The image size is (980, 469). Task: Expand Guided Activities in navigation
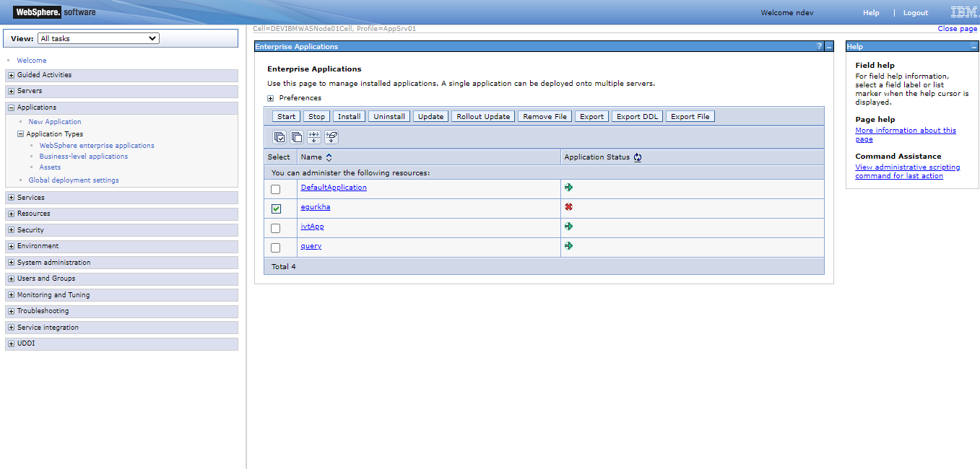click(11, 75)
